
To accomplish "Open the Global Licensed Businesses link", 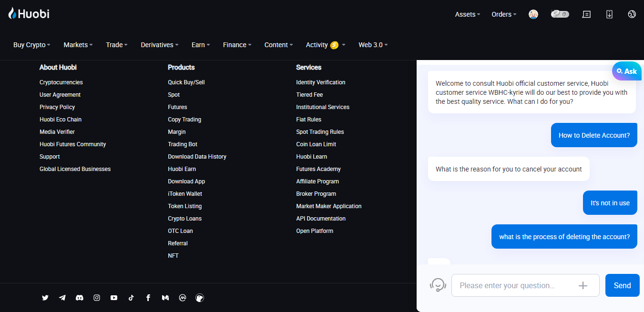I will pos(75,169).
